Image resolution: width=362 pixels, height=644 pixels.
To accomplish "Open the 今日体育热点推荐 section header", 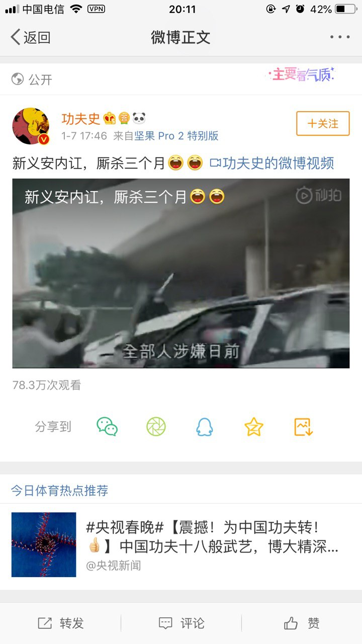I will (x=60, y=491).
